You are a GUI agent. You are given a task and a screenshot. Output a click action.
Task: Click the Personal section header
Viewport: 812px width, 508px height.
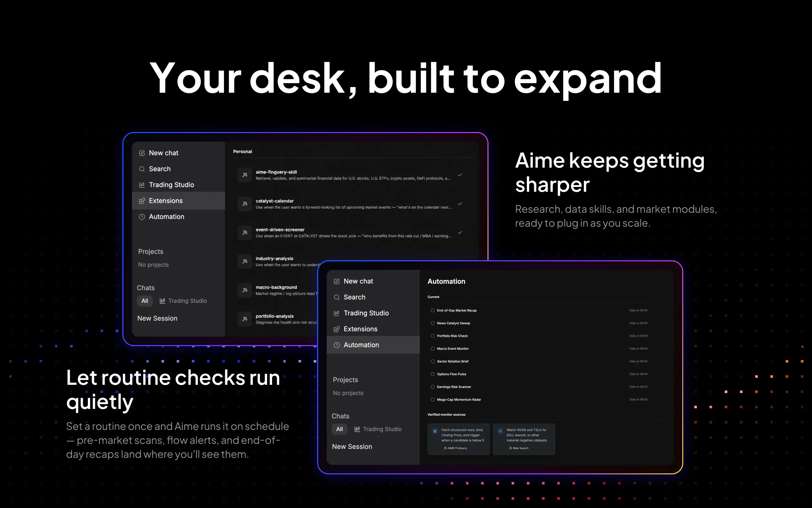pos(243,152)
